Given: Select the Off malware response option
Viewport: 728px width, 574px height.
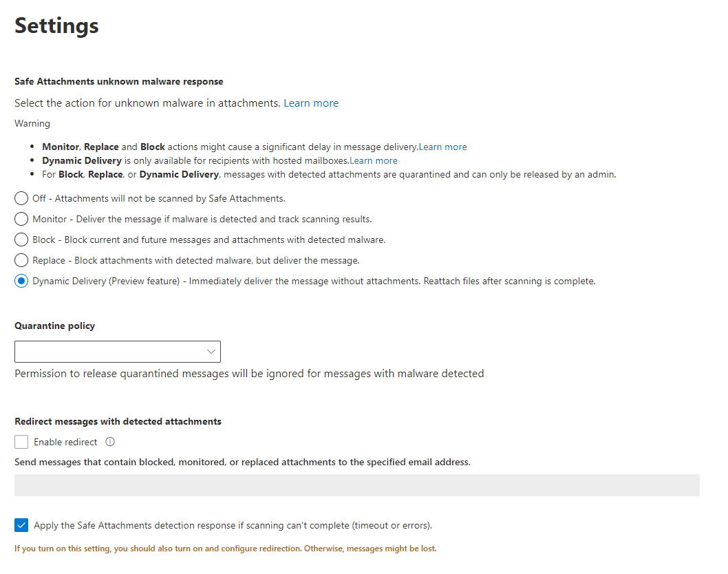Looking at the screenshot, I should click(21, 198).
